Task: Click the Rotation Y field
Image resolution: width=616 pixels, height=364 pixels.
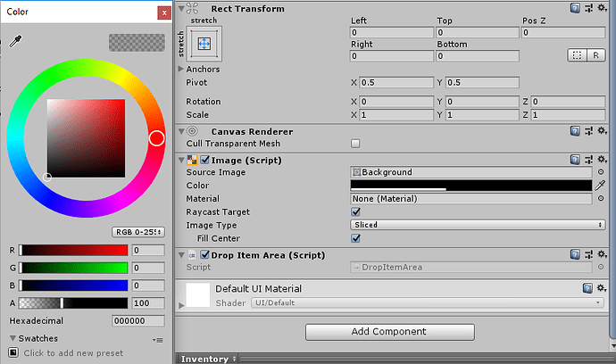Action: tap(482, 102)
